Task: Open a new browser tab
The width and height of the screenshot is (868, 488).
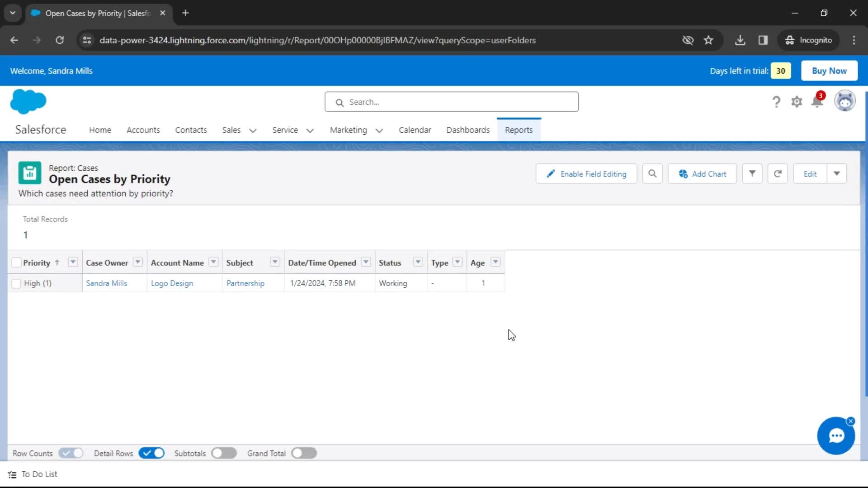Action: (185, 13)
